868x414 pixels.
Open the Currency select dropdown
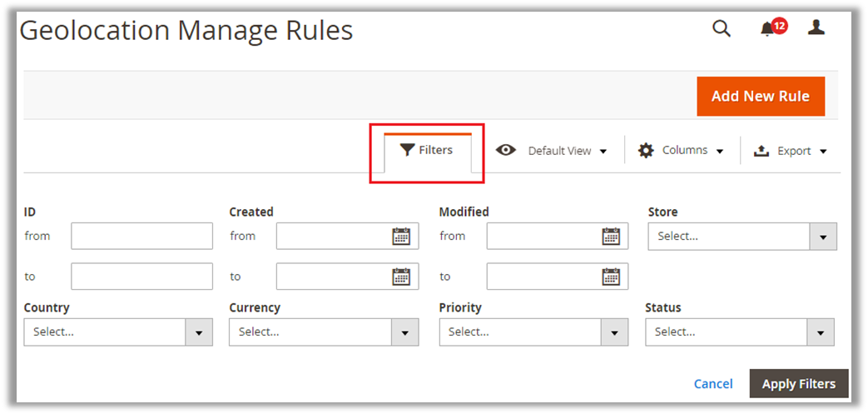coord(323,332)
